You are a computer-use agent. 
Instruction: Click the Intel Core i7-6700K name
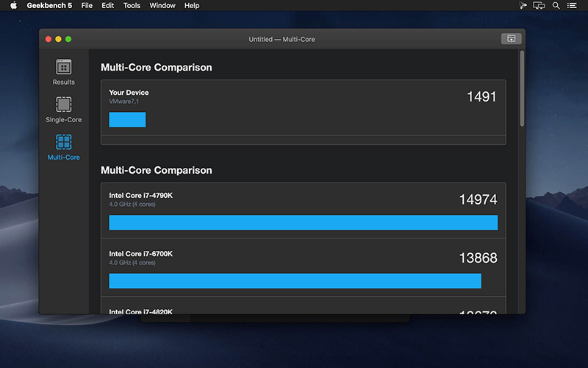point(140,254)
